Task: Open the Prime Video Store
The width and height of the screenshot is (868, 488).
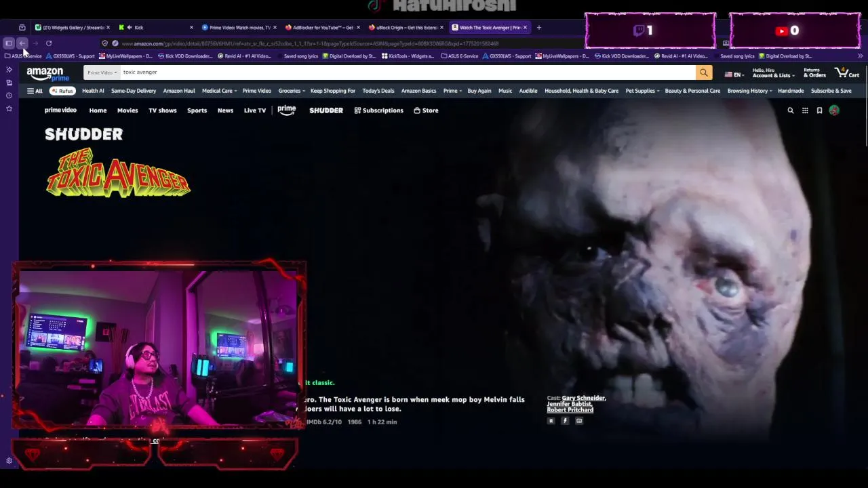Action: tap(426, 110)
